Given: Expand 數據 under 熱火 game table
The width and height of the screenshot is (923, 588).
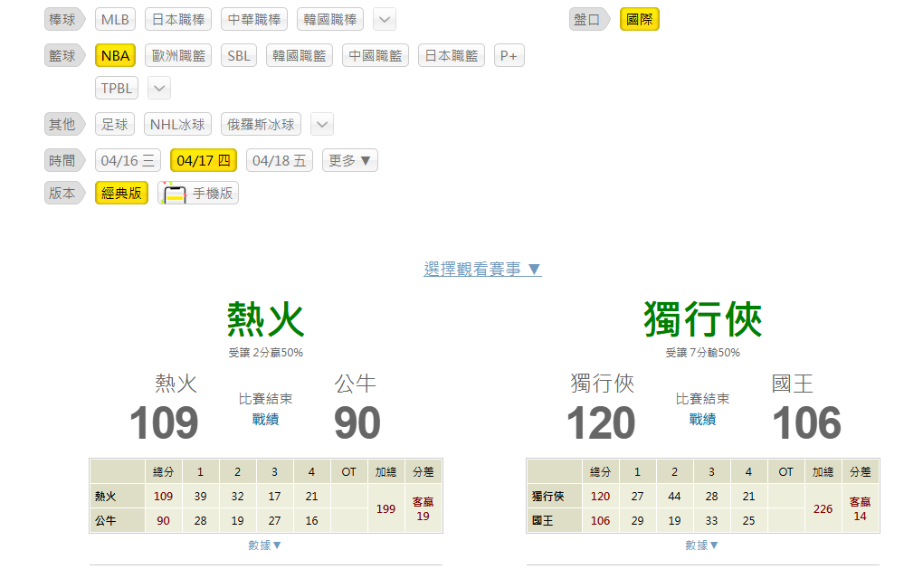Looking at the screenshot, I should (x=265, y=545).
